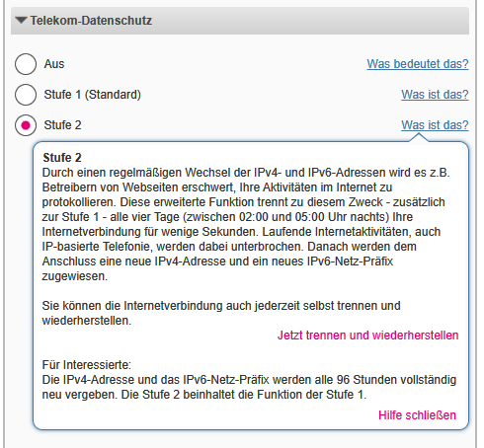Select the Aus radio button

pyautogui.click(x=26, y=64)
